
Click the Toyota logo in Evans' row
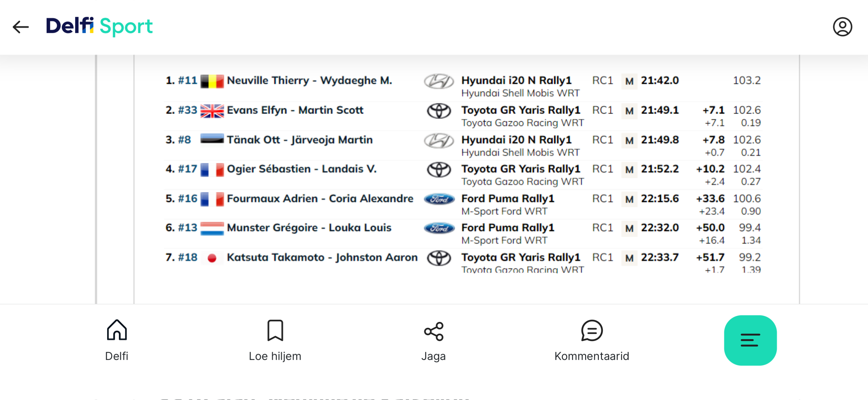point(439,111)
